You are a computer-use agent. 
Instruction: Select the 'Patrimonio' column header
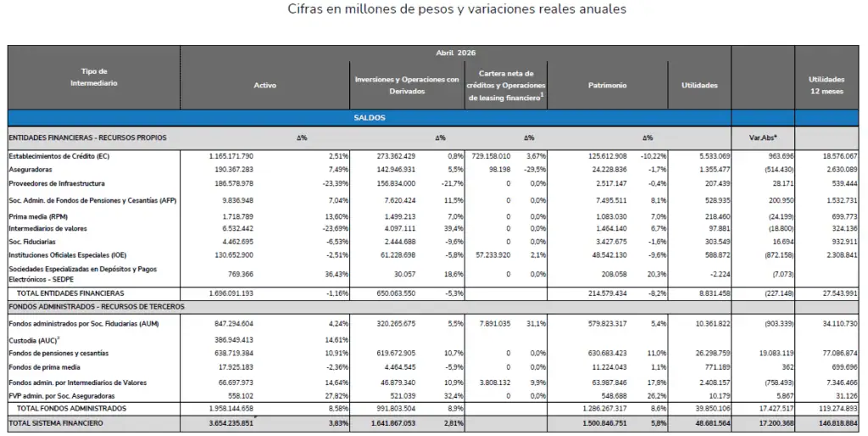607,86
